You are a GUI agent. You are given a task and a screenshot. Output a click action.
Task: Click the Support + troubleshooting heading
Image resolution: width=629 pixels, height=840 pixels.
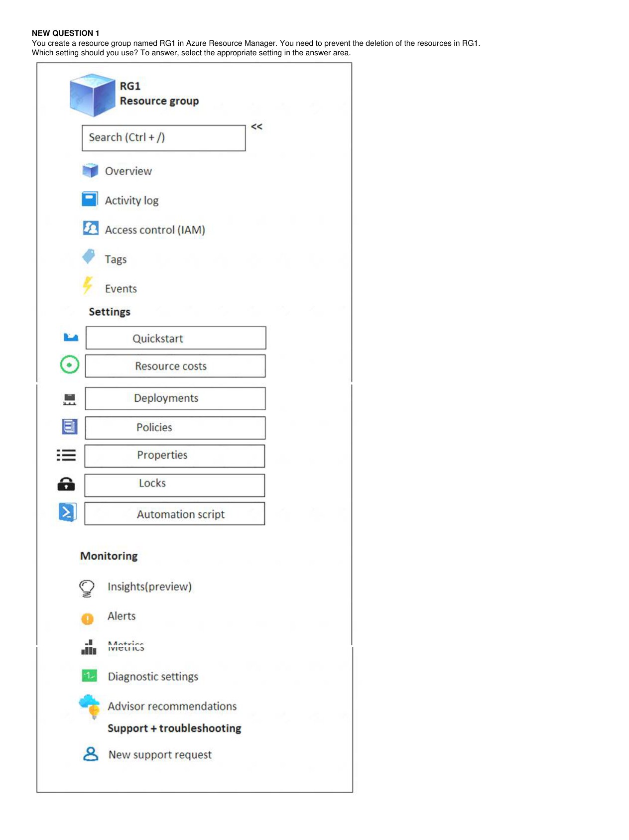pyautogui.click(x=174, y=728)
